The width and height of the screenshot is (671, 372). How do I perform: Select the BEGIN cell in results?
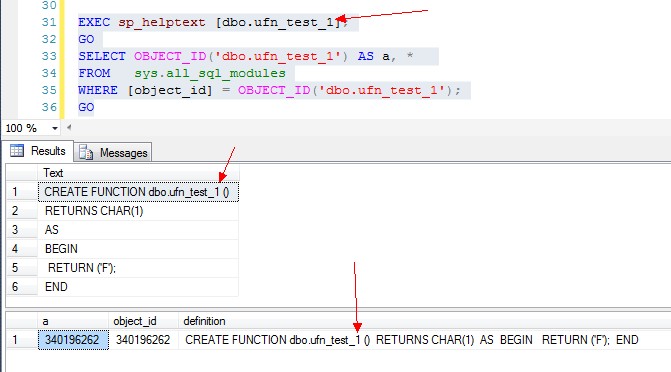(139, 249)
